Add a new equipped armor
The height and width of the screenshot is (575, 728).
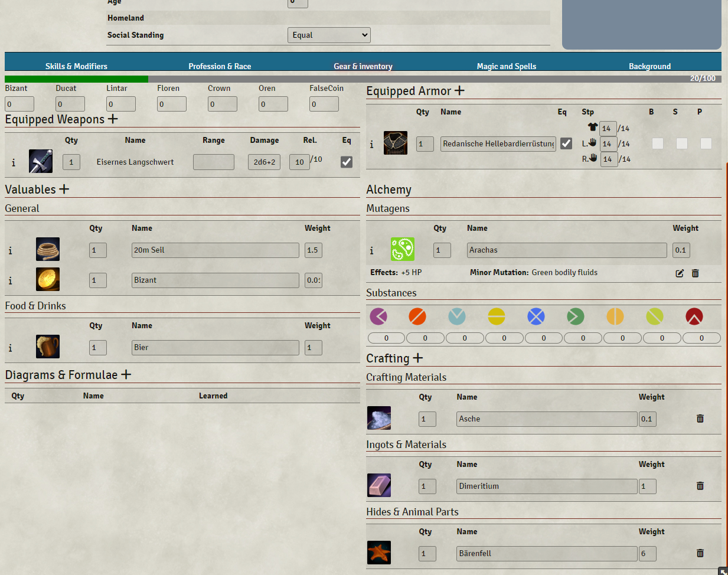point(459,90)
